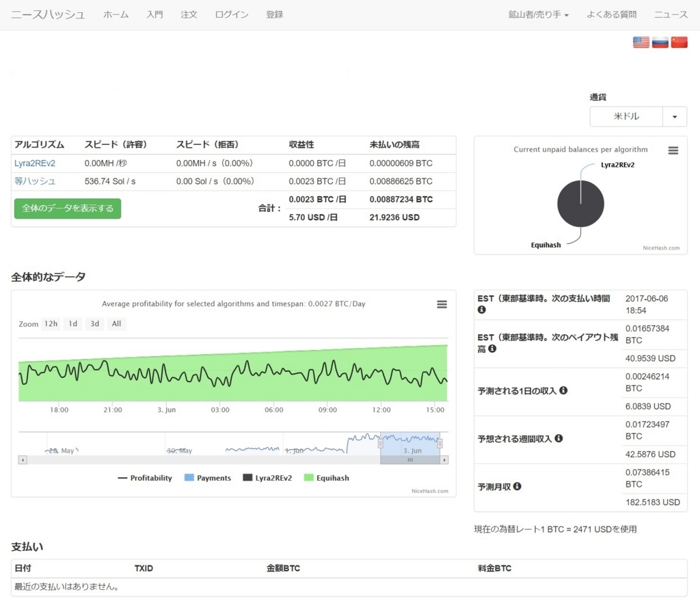
Task: Click the 21.9236 USD total value
Action: (x=394, y=217)
